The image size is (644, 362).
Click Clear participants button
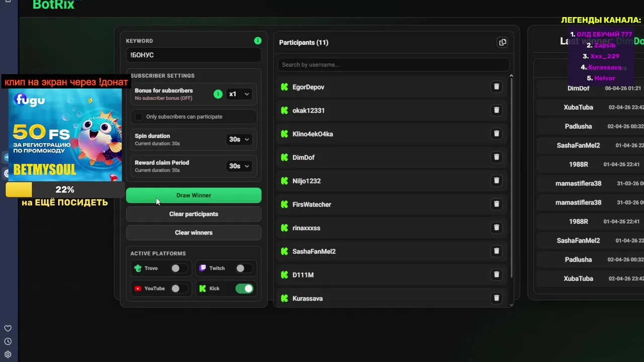pyautogui.click(x=194, y=214)
